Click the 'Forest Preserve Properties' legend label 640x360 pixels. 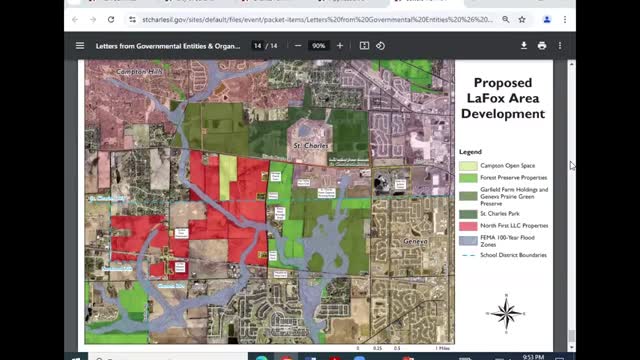point(513,178)
